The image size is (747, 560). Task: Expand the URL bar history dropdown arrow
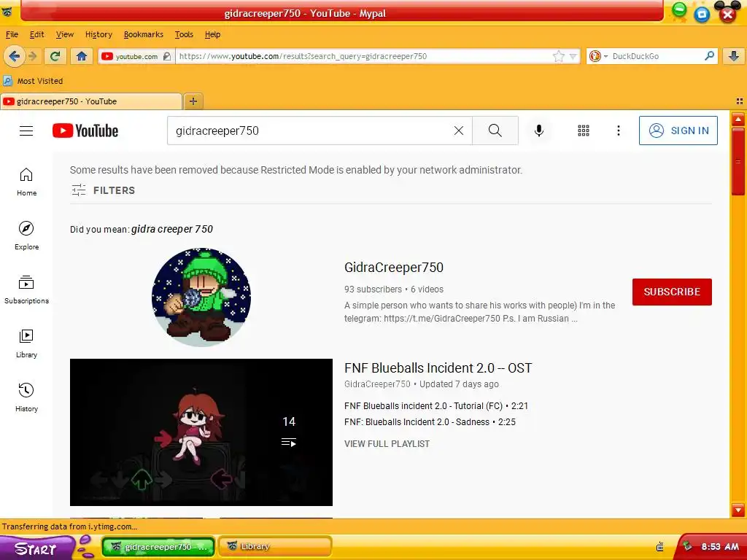[573, 57]
